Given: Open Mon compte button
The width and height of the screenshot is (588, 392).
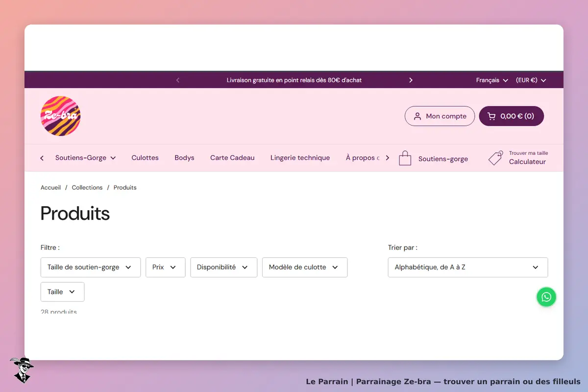Looking at the screenshot, I should [440, 116].
